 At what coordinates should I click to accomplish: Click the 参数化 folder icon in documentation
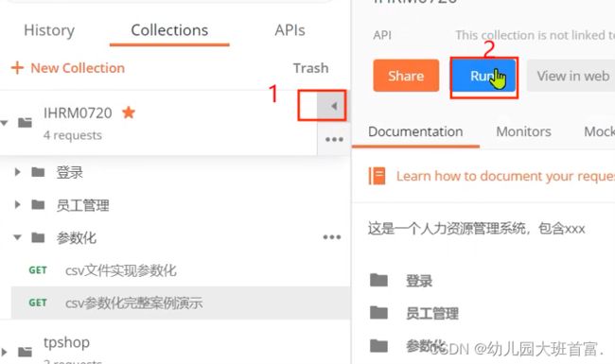(378, 346)
